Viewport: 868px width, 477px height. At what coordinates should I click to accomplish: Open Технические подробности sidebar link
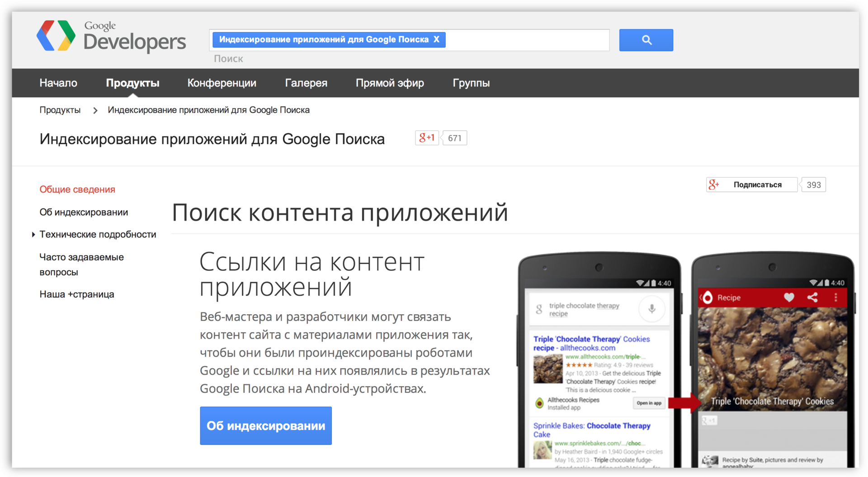[x=98, y=234]
